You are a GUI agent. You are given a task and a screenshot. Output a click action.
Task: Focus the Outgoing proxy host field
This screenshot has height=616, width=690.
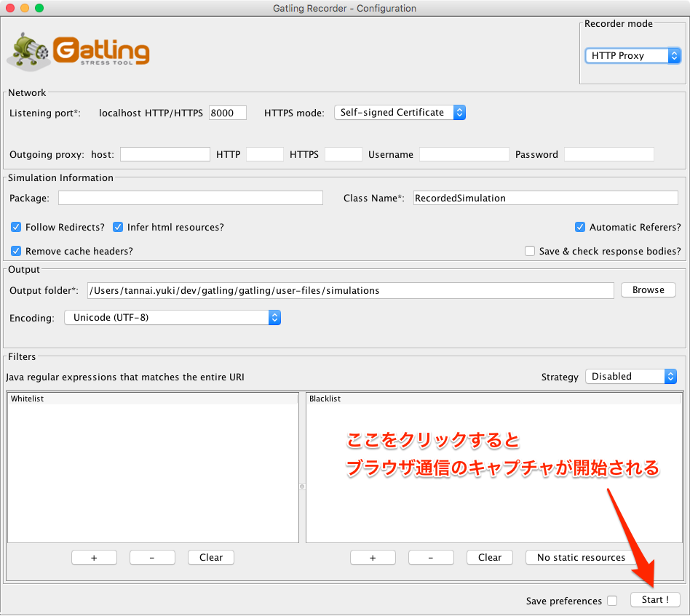click(165, 154)
